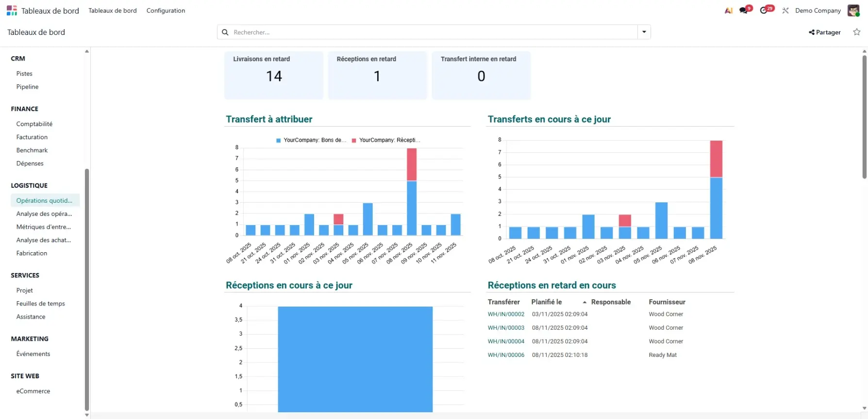Viewport: 868px width, 419px height.
Task: Toggle the blue Bons de... legend series
Action: [311, 140]
